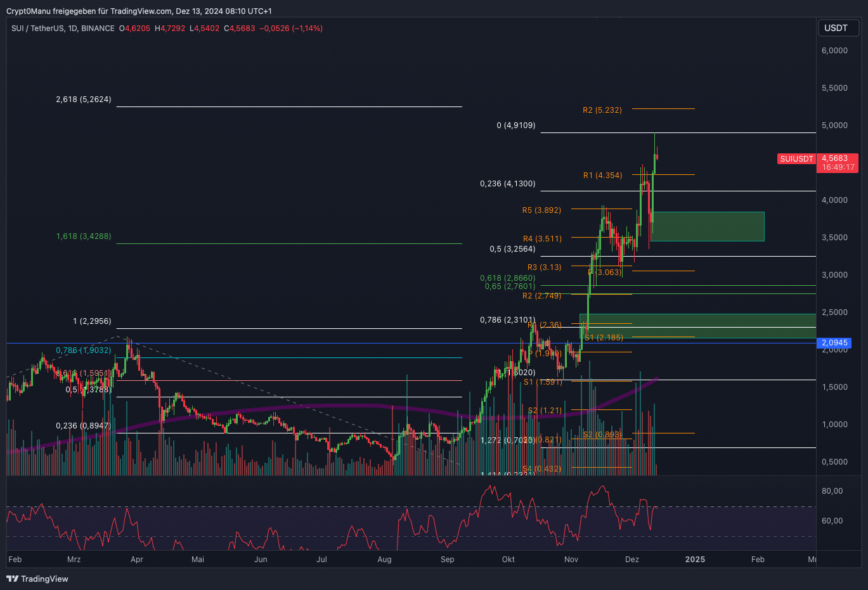
Task: Click the Mrz label on time axis
Action: pyautogui.click(x=74, y=560)
